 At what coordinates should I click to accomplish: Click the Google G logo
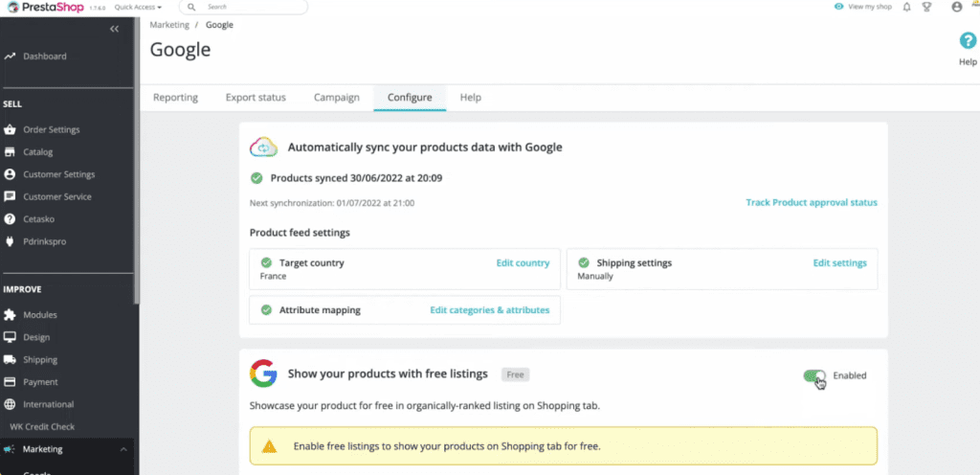[x=263, y=373]
